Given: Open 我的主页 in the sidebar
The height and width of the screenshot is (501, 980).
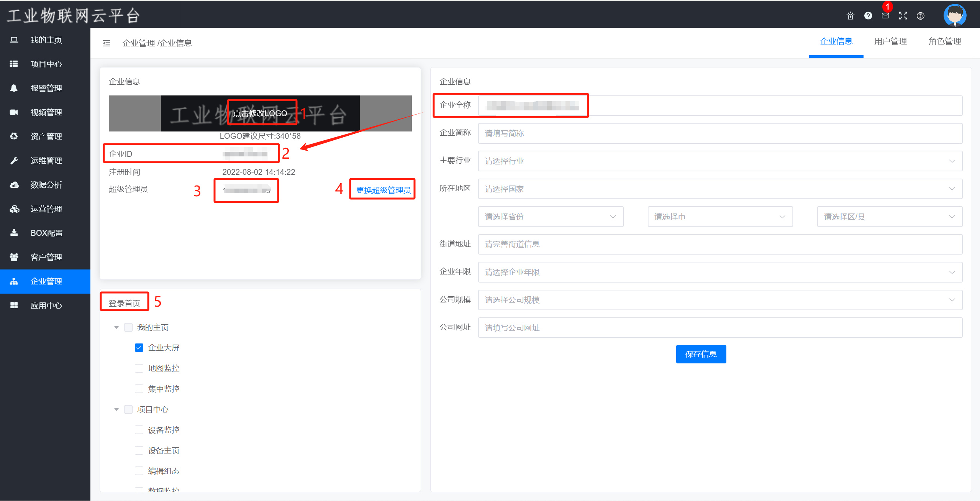Looking at the screenshot, I should pos(45,40).
